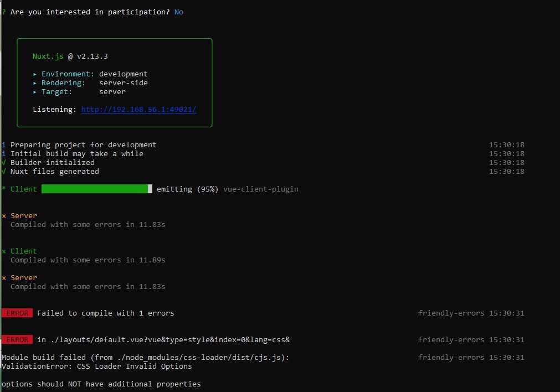560x392 pixels.
Task: Click the green Client build progress bar
Action: click(97, 189)
